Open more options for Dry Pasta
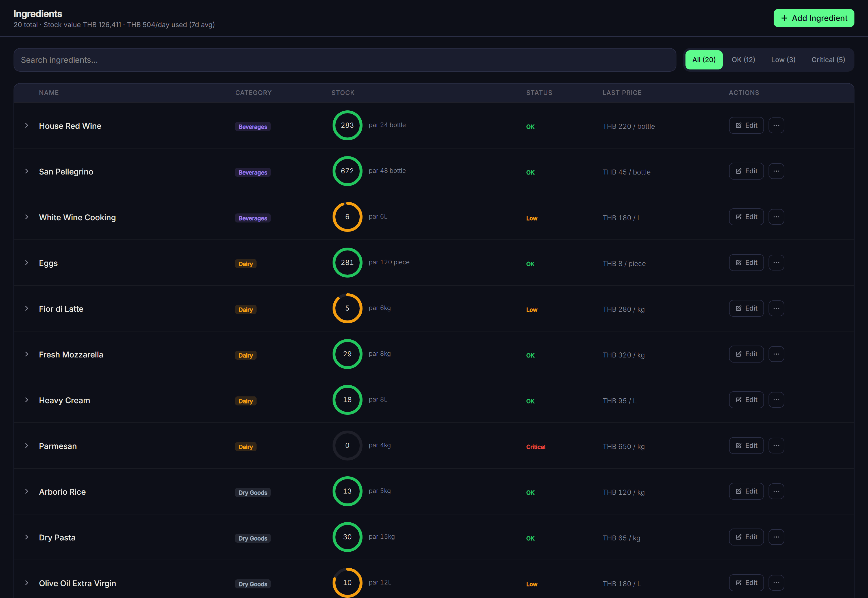The width and height of the screenshot is (868, 598). click(x=776, y=537)
